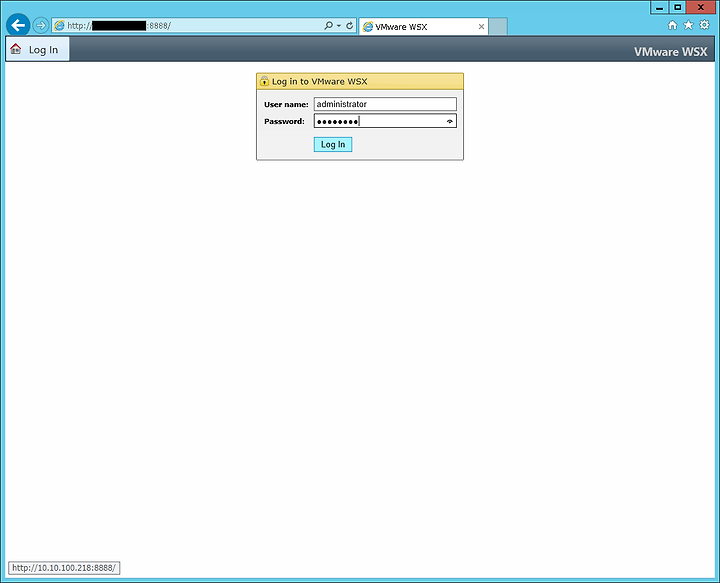Click the lock icon in login dialog header

click(x=264, y=81)
